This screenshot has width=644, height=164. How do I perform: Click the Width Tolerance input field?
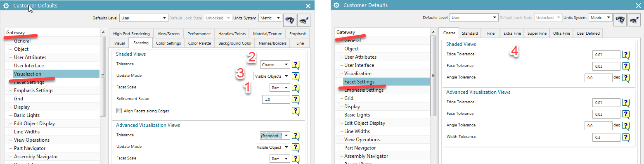coord(606,137)
